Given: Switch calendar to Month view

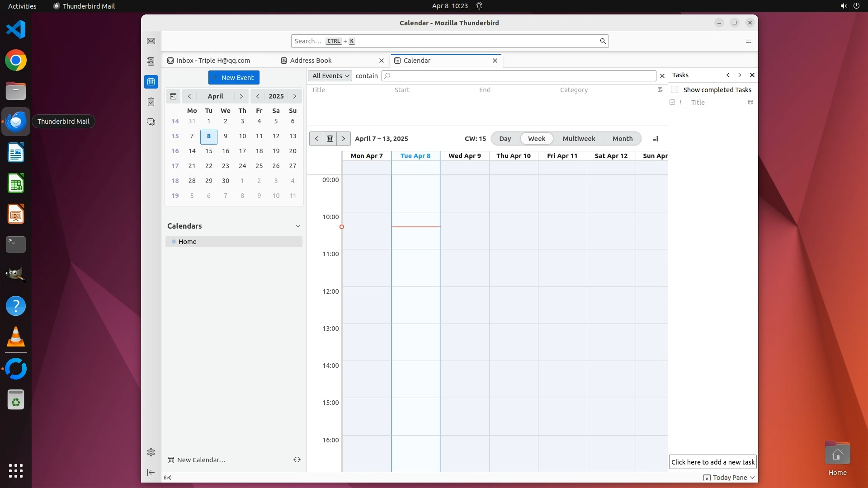Looking at the screenshot, I should (x=622, y=139).
